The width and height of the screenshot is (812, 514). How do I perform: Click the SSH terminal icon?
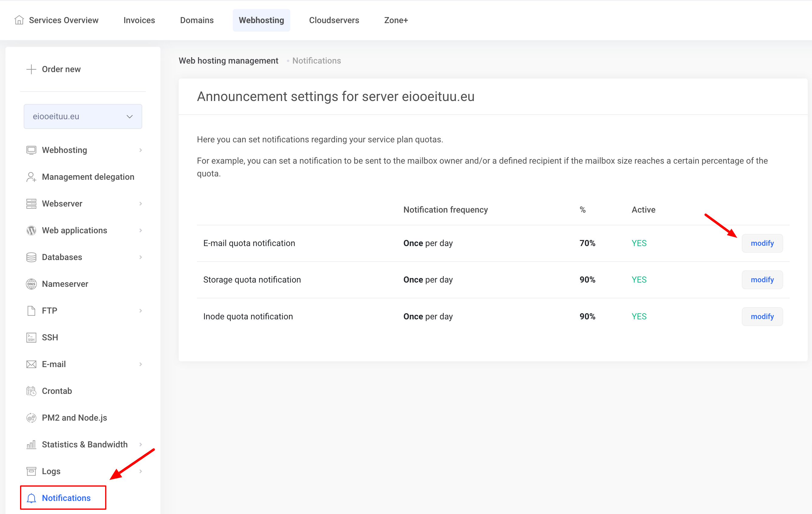click(x=31, y=338)
